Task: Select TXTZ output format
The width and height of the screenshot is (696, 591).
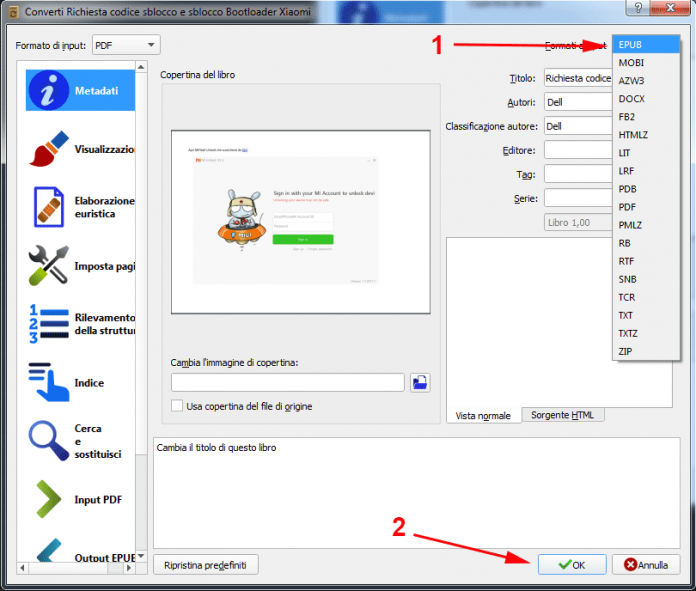Action: pos(646,333)
